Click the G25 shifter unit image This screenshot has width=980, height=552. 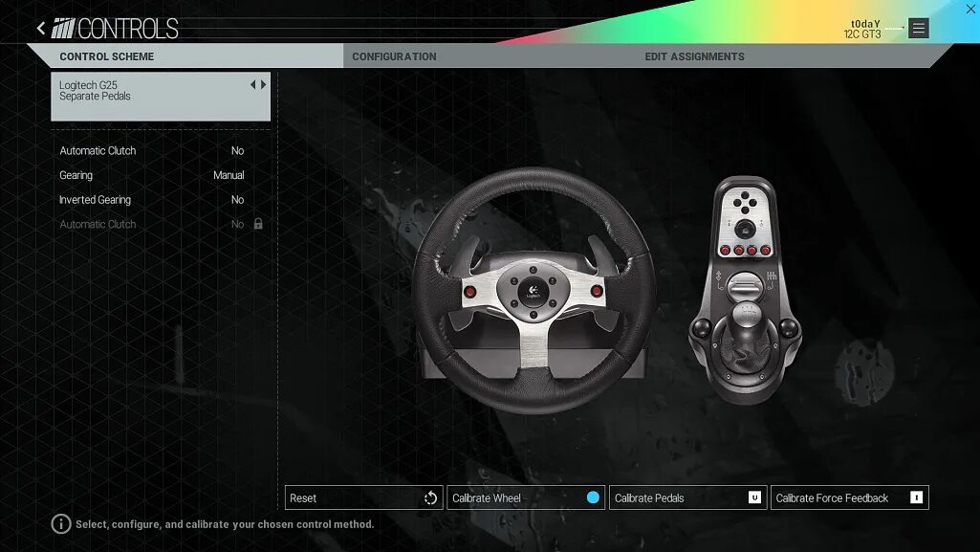click(745, 290)
